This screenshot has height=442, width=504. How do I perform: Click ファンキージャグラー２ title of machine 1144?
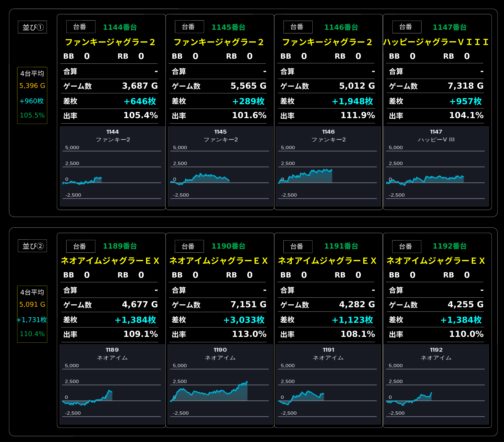tap(110, 42)
